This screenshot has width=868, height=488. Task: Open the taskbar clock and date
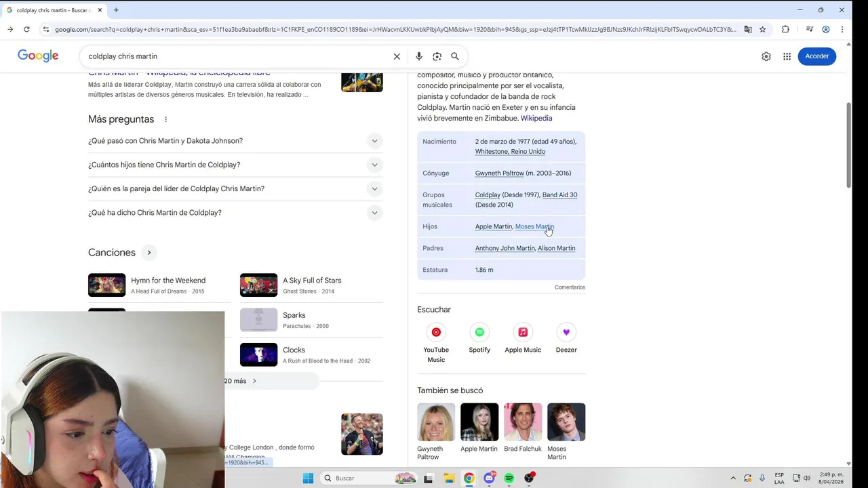click(x=831, y=478)
